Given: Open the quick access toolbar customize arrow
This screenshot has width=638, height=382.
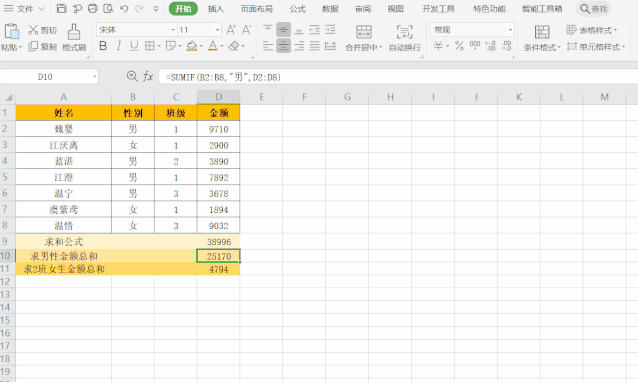Looking at the screenshot, I should coord(155,9).
